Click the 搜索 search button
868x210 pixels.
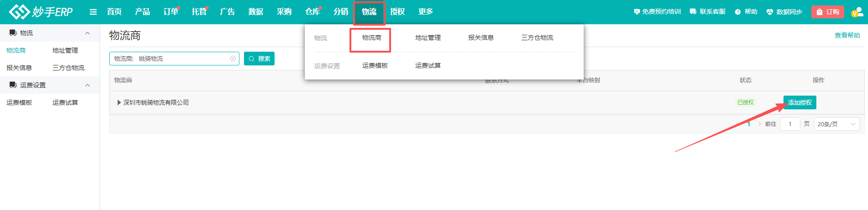259,59
